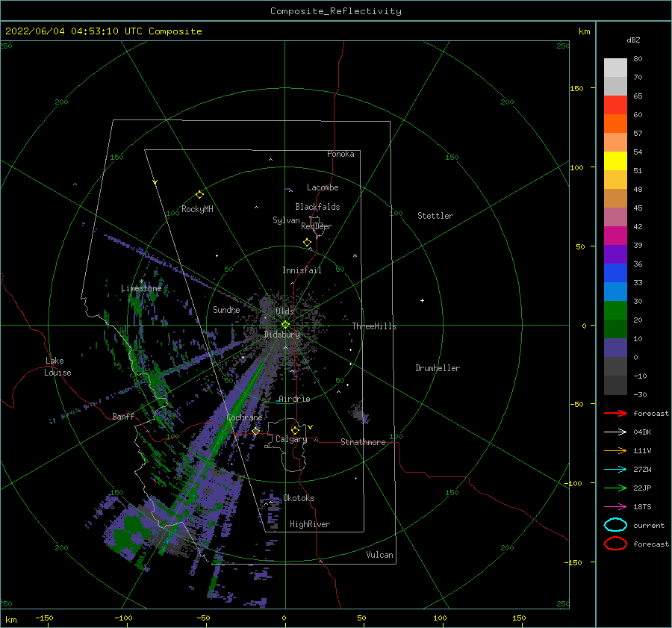The image size is (672, 628).
Task: Click the Lacombe city label
Action: (323, 187)
